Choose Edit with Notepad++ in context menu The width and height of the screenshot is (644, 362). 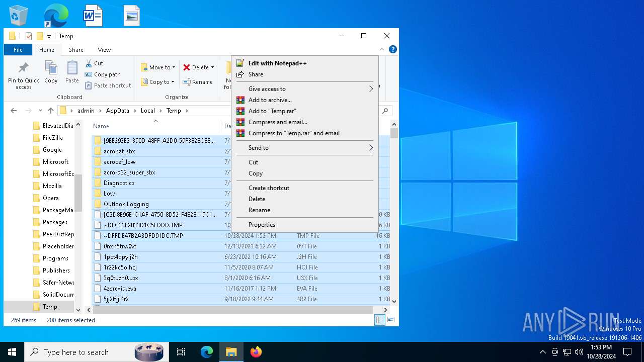click(x=277, y=63)
